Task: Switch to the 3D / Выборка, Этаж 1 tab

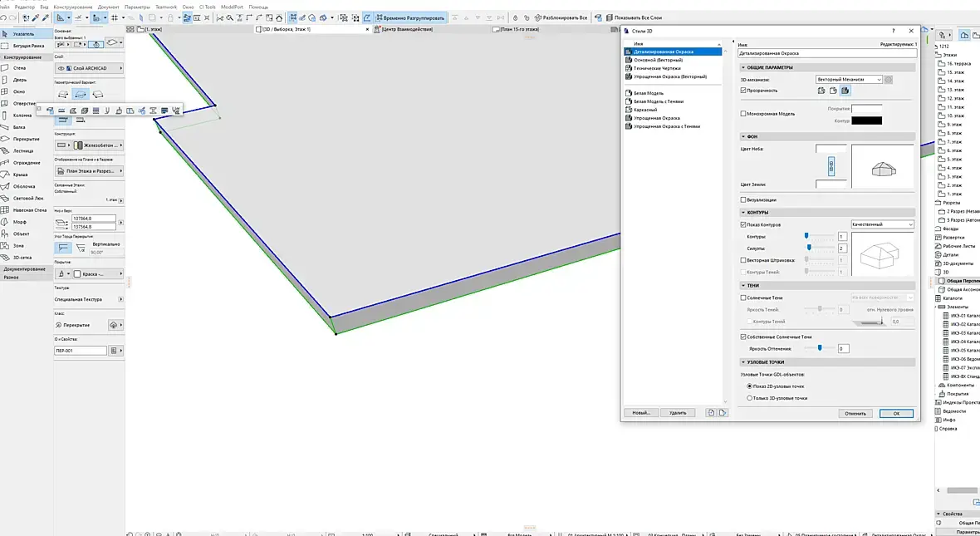Action: tap(312, 29)
